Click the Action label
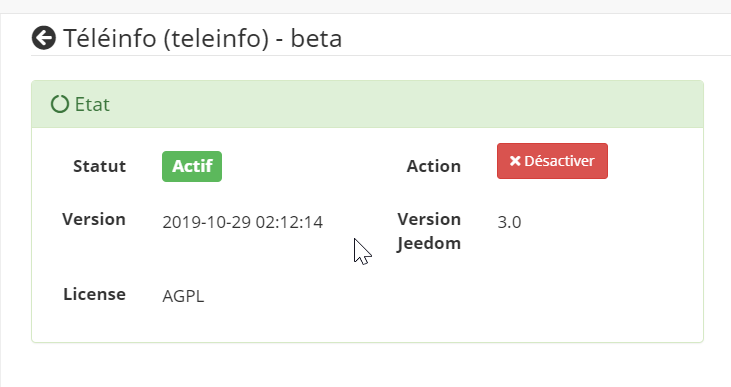Viewport: 731px width, 387px height. pyautogui.click(x=434, y=166)
